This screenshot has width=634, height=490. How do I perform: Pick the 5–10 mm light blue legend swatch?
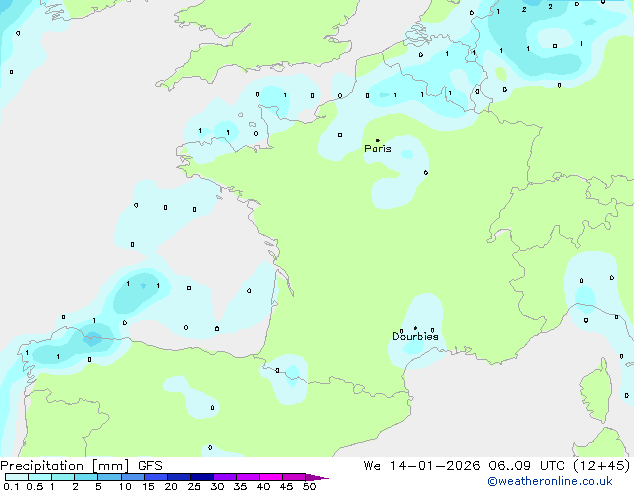click(x=109, y=477)
